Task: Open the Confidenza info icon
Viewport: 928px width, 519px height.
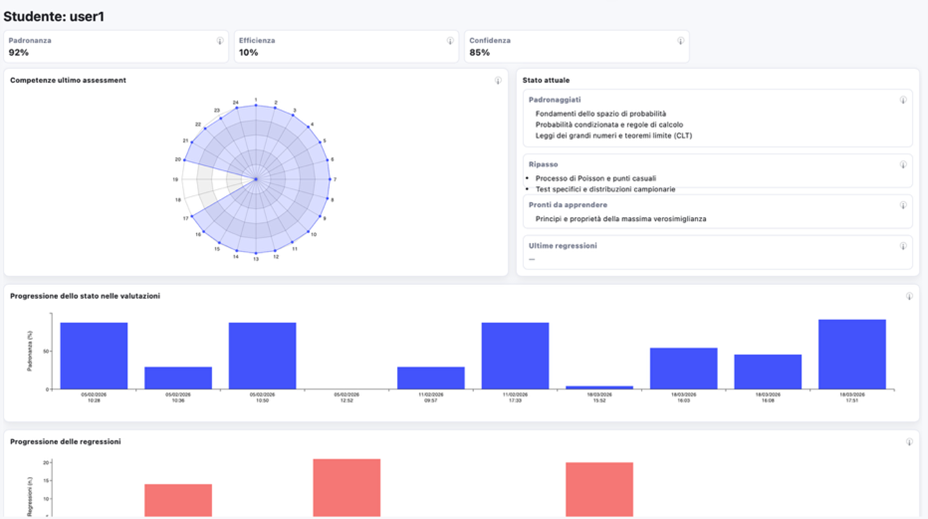Action: (681, 41)
